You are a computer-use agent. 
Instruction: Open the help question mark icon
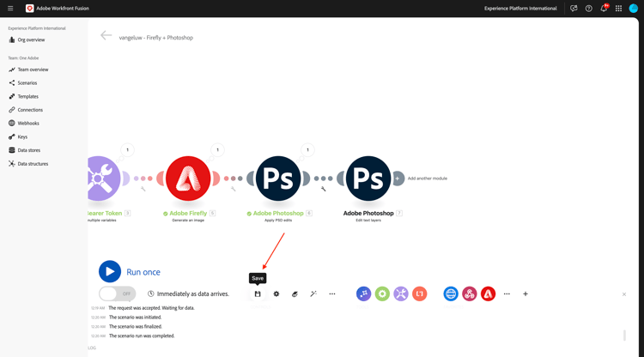click(x=588, y=9)
